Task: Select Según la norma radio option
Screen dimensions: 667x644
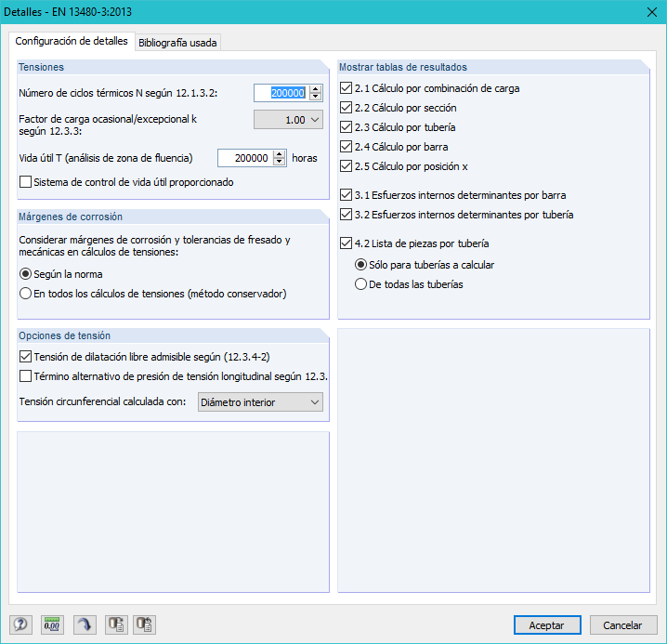Action: tap(25, 274)
